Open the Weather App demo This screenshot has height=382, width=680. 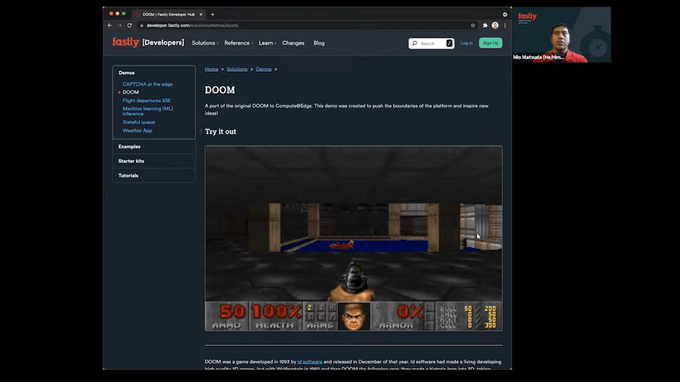[x=137, y=131]
